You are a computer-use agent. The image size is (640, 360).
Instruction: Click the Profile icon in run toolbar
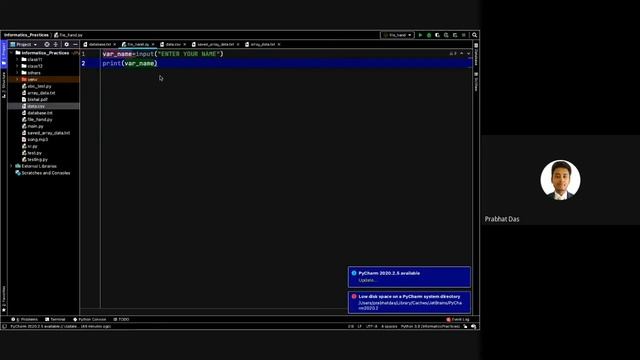446,35
